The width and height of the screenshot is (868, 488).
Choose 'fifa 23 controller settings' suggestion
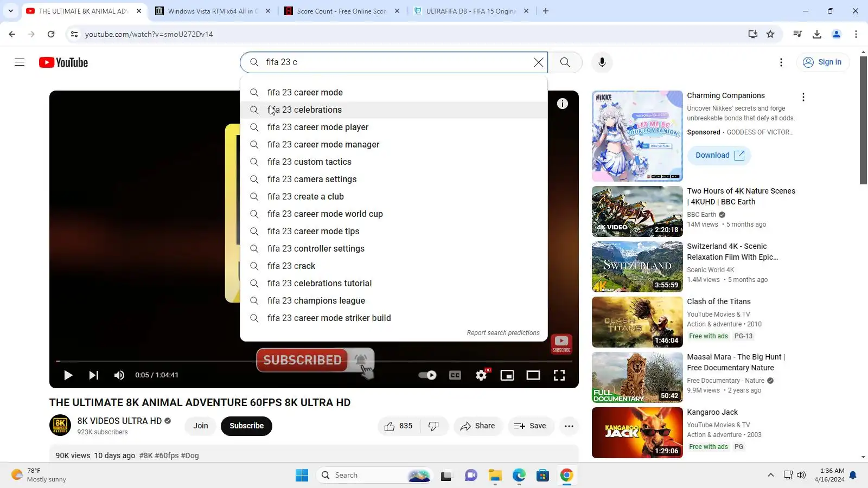(x=394, y=249)
